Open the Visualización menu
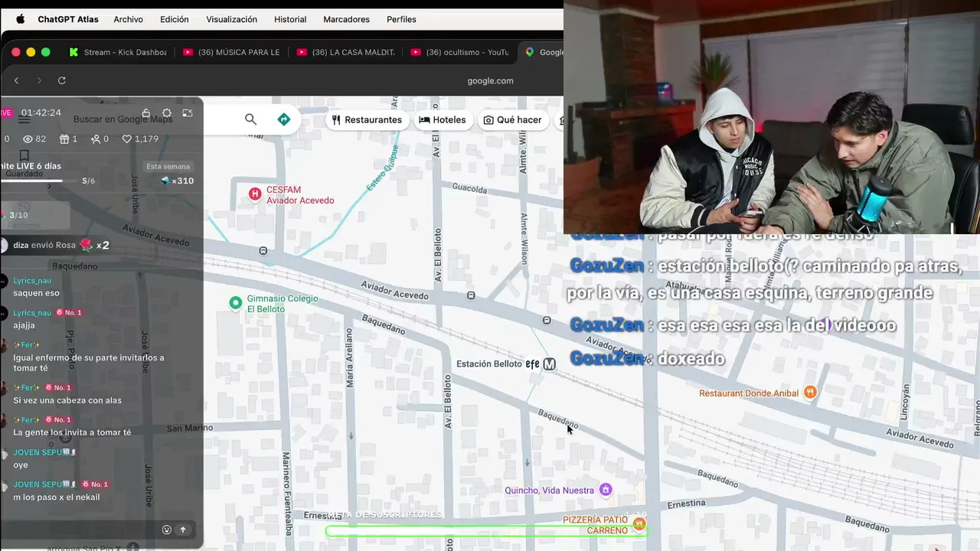 point(231,19)
